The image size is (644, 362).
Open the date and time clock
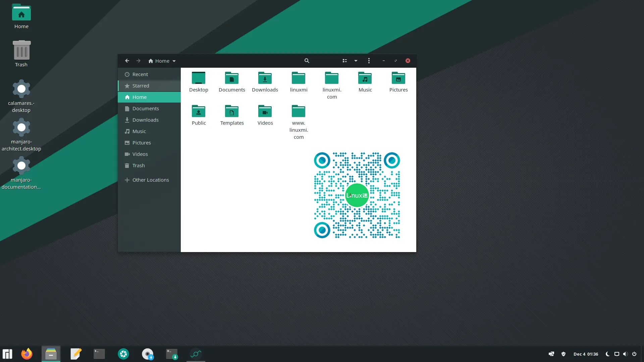586,354
